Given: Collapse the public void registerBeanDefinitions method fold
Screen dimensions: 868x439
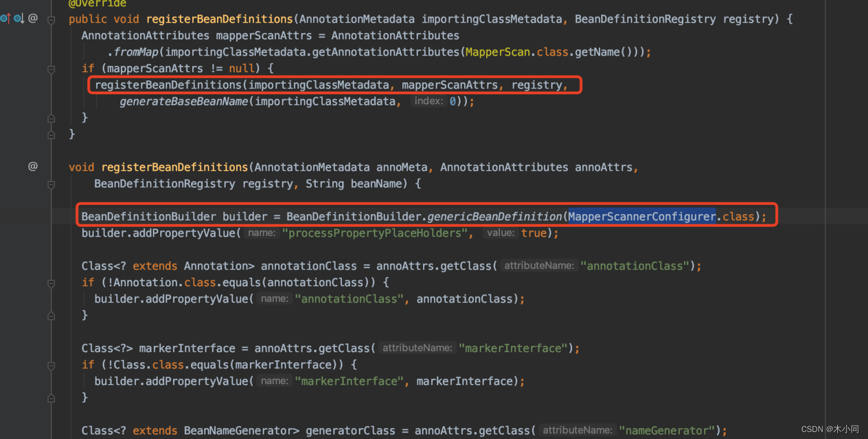Looking at the screenshot, I should [51, 20].
